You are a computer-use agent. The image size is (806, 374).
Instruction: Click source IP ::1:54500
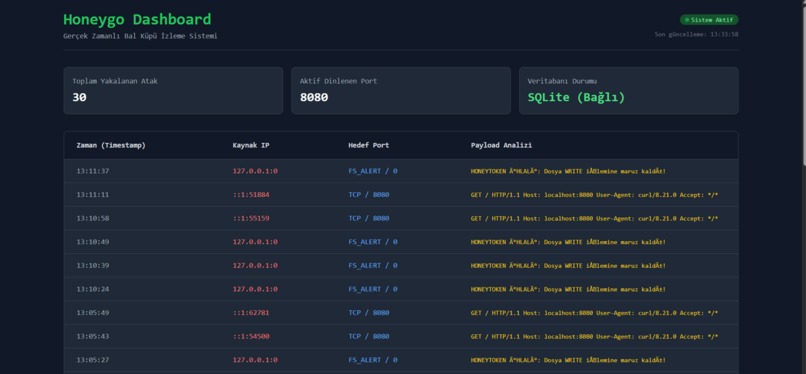[251, 336]
